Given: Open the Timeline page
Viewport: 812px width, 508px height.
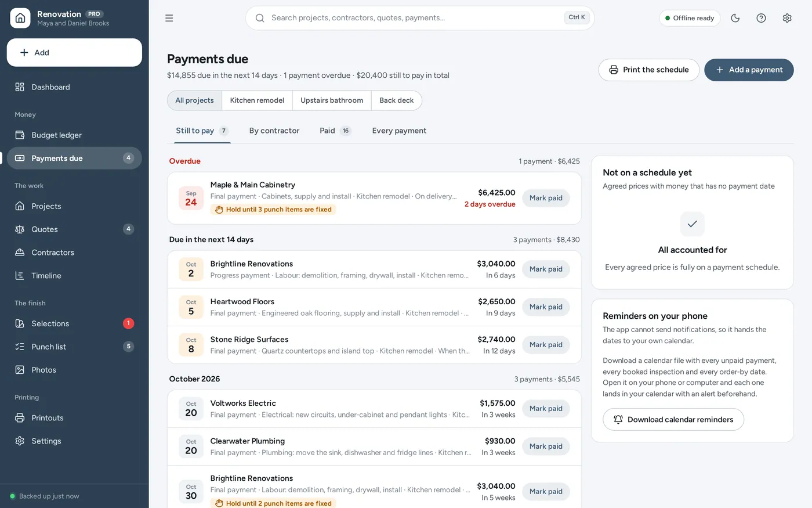Looking at the screenshot, I should [74, 276].
